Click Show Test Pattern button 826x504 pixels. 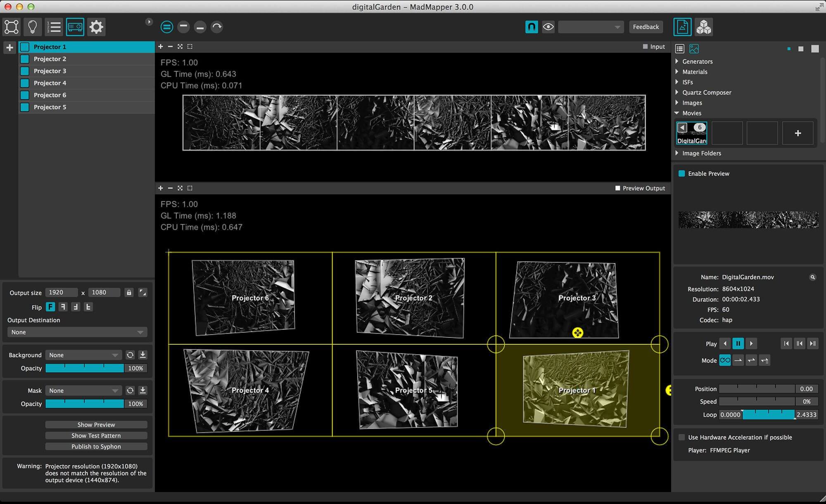tap(96, 436)
